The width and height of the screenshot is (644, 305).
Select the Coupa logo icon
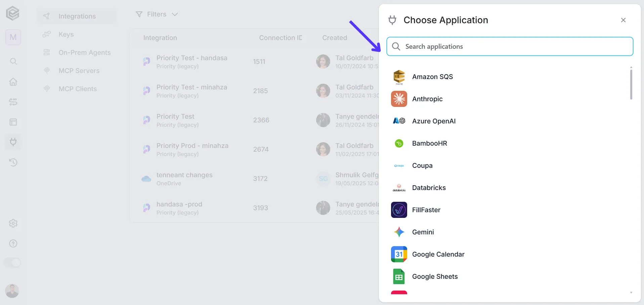click(x=399, y=165)
